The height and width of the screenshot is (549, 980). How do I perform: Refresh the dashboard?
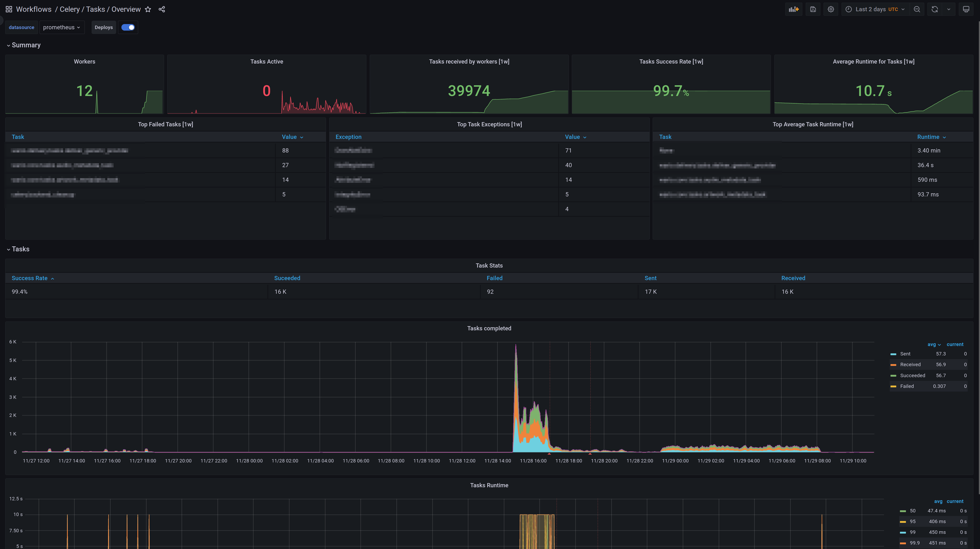coord(935,9)
